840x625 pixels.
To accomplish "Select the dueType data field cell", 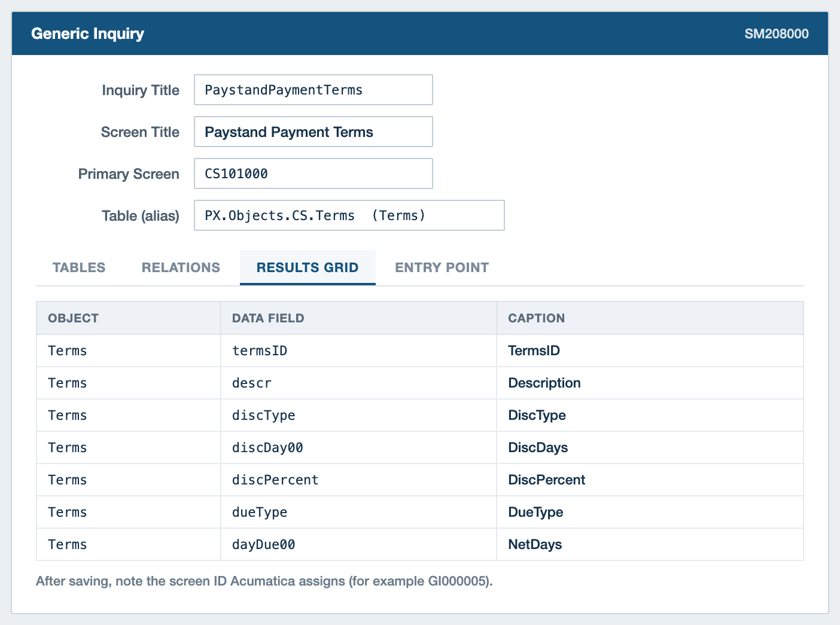I will [358, 512].
